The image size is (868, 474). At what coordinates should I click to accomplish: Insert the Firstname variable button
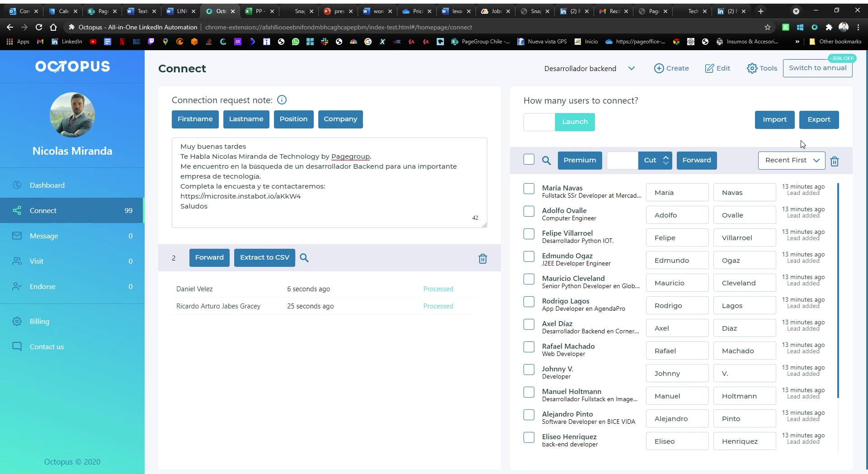click(195, 119)
